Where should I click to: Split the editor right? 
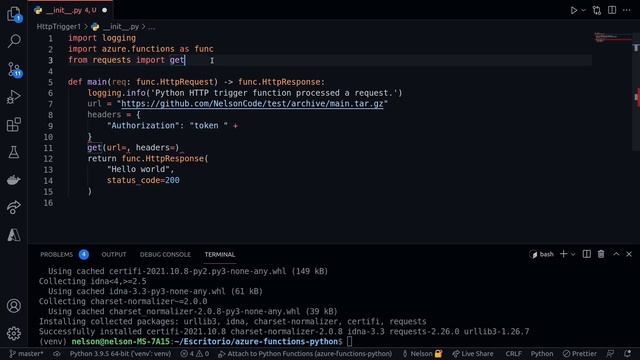(x=612, y=10)
